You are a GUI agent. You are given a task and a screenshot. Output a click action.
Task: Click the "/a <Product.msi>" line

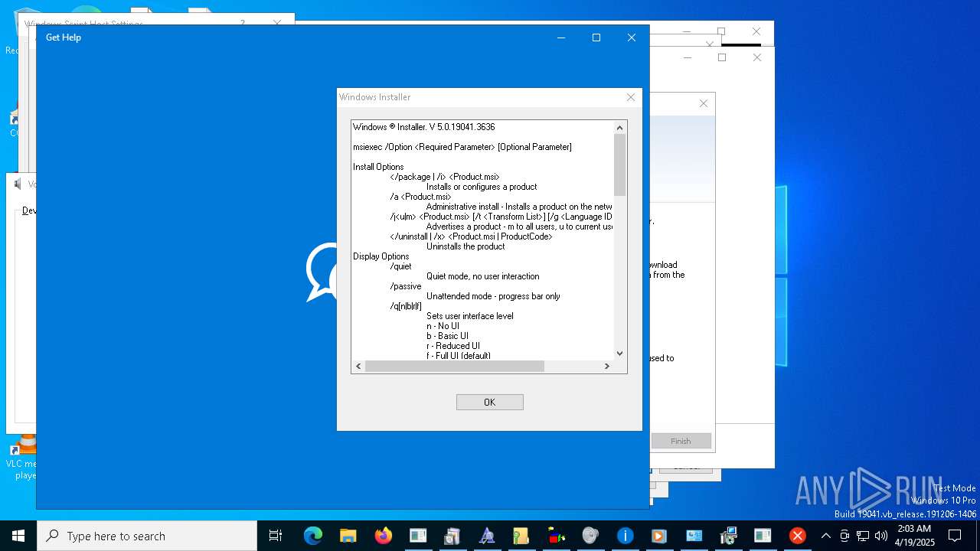tap(420, 197)
